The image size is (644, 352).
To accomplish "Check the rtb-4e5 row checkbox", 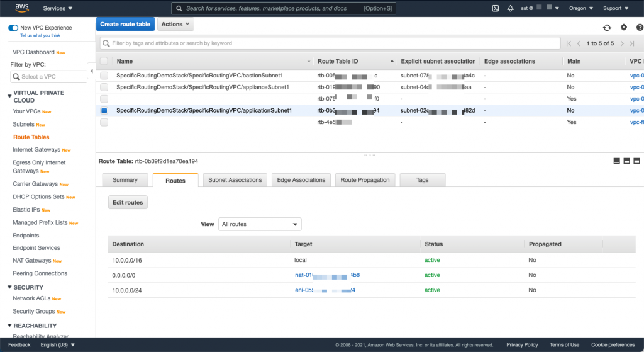I will point(104,122).
